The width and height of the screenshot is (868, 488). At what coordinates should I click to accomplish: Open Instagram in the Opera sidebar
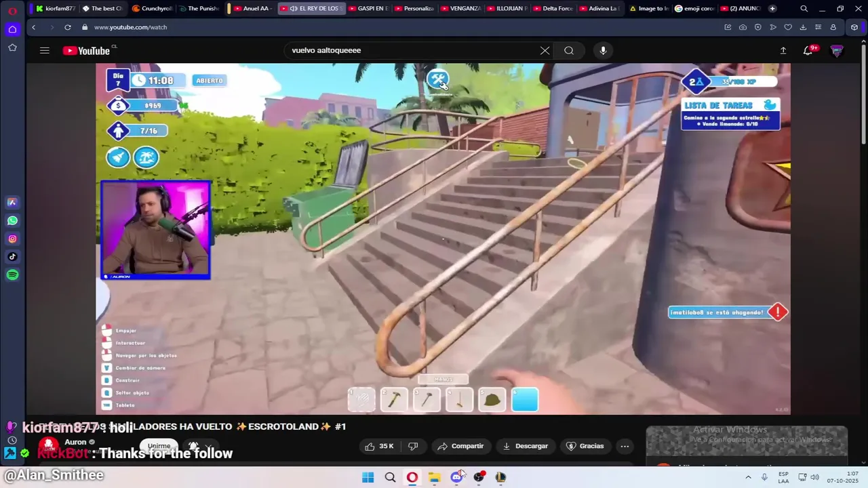click(12, 239)
